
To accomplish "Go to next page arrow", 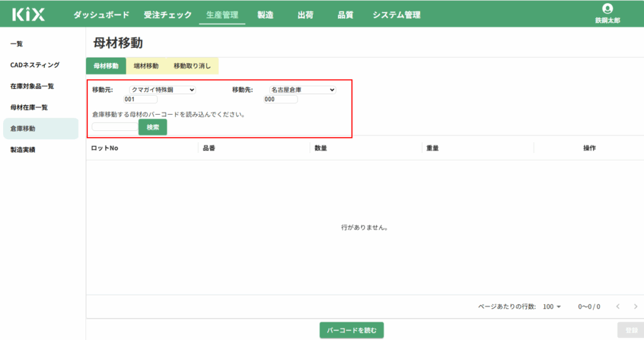I will coord(635,307).
